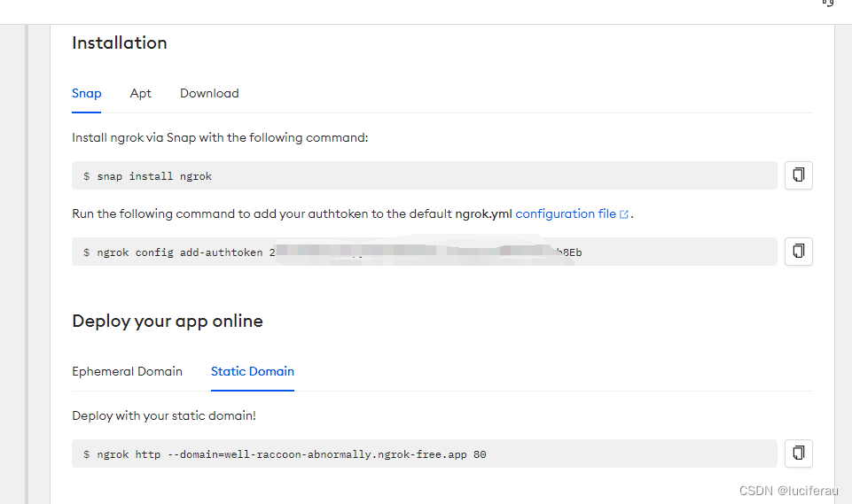This screenshot has height=504, width=852.
Task: Click the snap install ngrok code block
Action: click(425, 175)
